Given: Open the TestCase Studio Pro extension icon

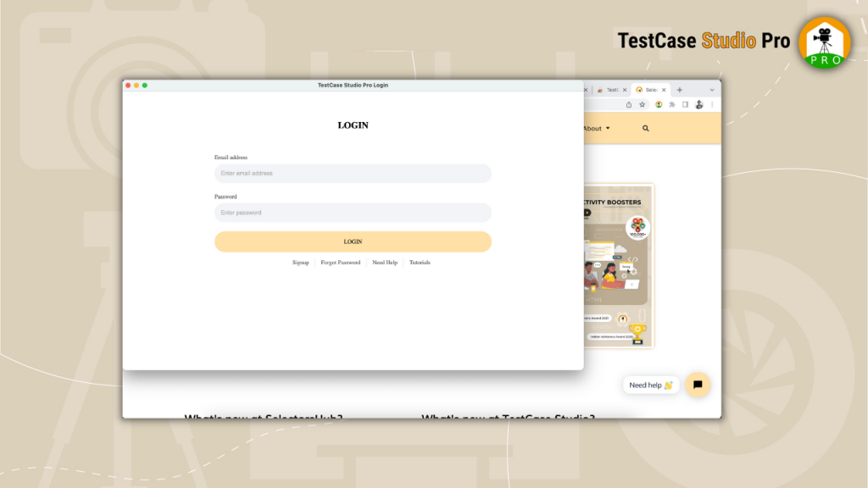Looking at the screenshot, I should [659, 104].
